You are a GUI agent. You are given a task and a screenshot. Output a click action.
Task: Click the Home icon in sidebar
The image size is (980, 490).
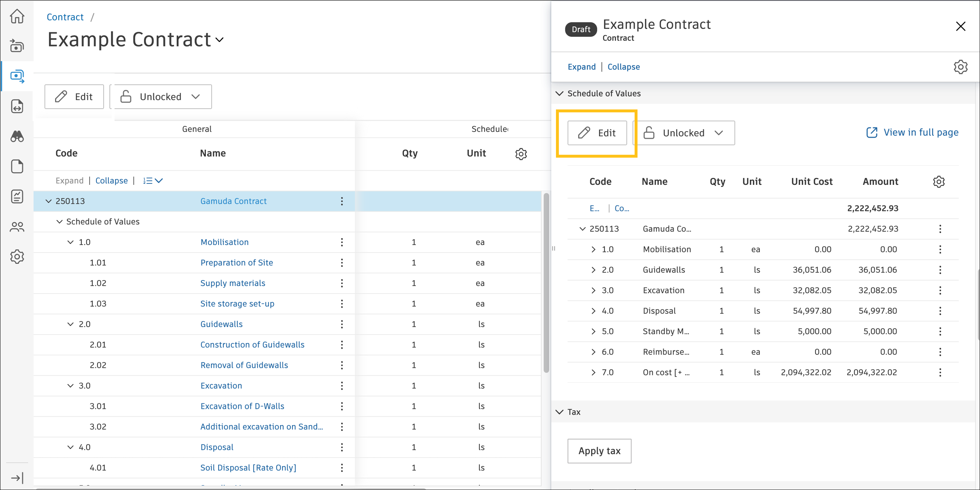click(x=17, y=16)
